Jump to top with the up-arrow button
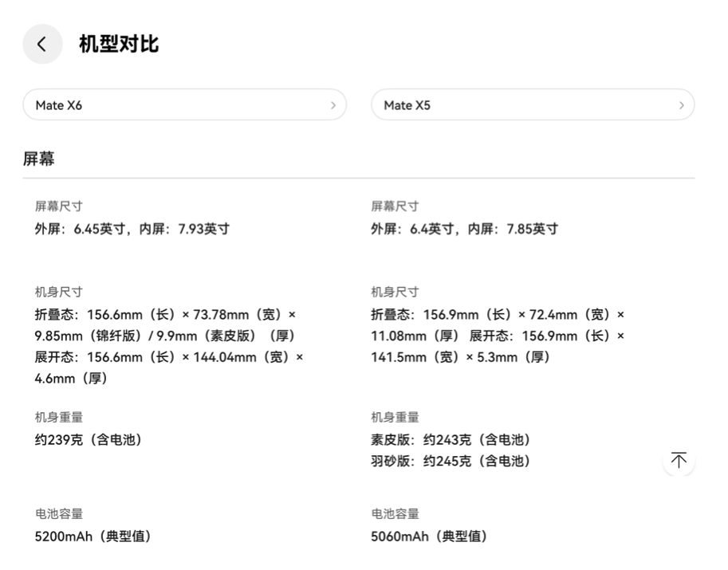728x570 pixels. (679, 460)
